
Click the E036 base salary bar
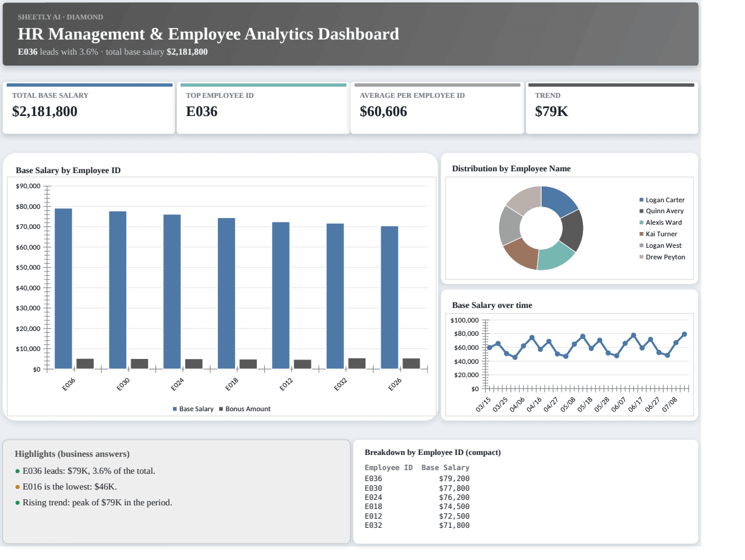[63, 289]
